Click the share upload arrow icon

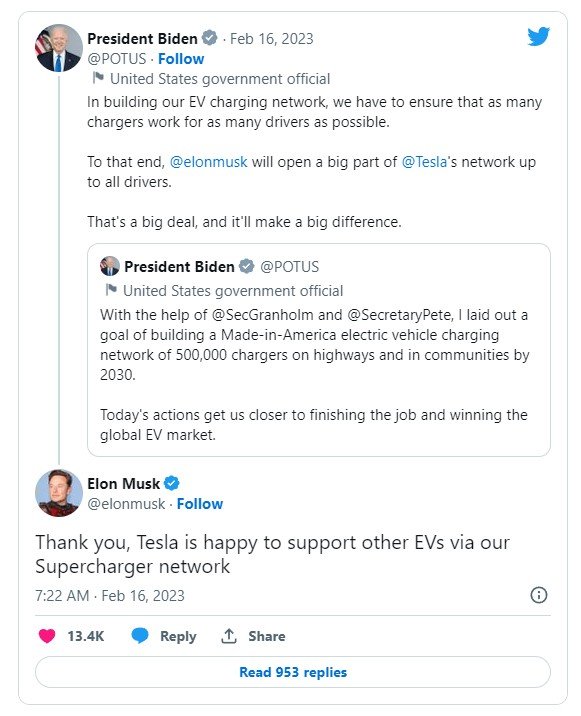(229, 636)
